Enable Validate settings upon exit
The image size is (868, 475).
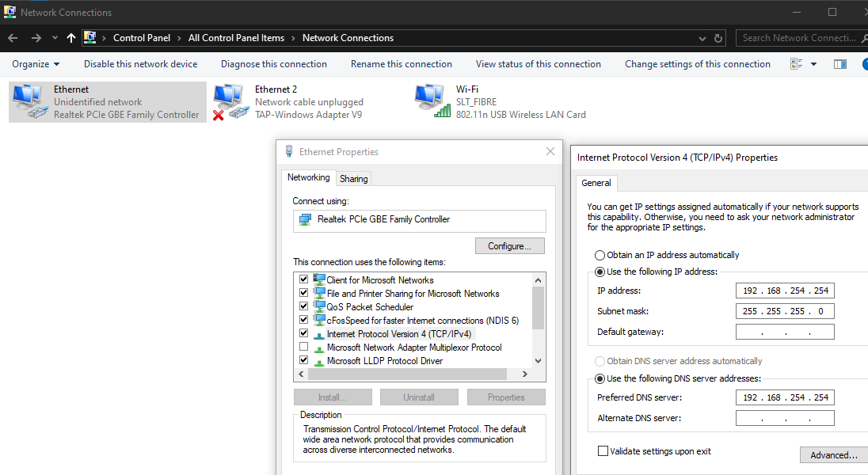603,450
